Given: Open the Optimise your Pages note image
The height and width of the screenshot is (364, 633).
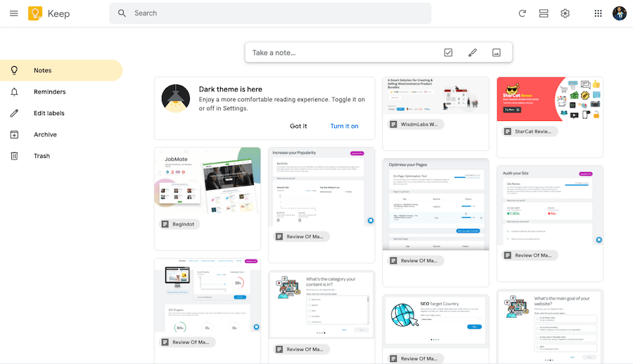Looking at the screenshot, I should pyautogui.click(x=435, y=204).
